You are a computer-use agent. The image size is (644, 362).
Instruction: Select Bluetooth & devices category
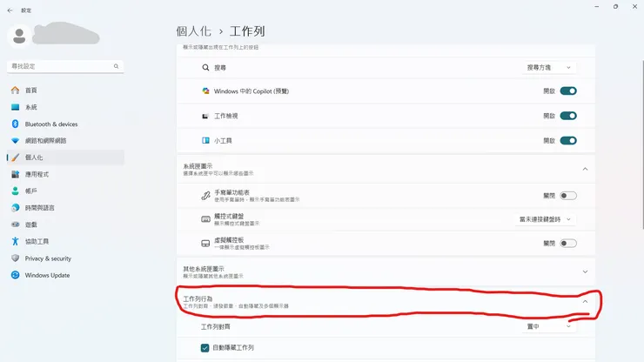65,124
